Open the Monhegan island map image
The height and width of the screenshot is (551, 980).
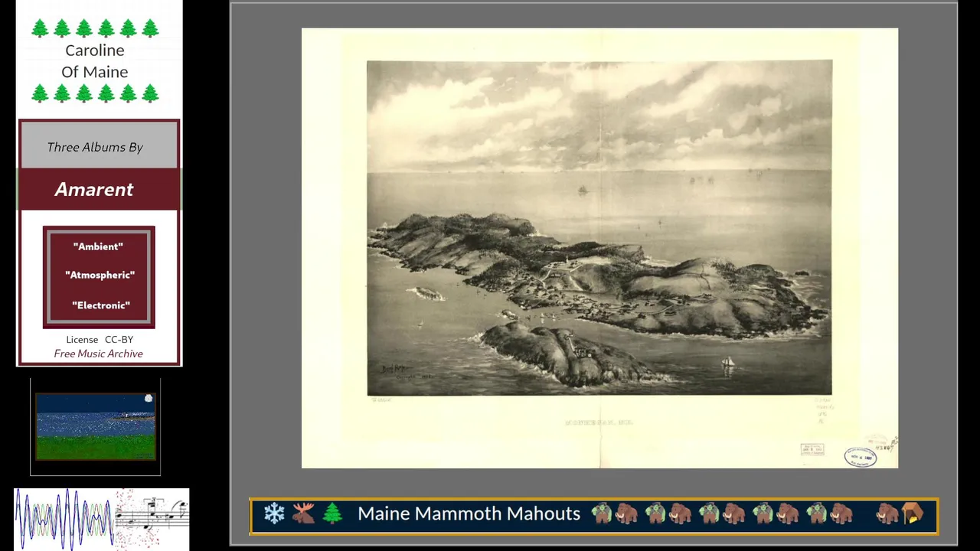click(599, 248)
